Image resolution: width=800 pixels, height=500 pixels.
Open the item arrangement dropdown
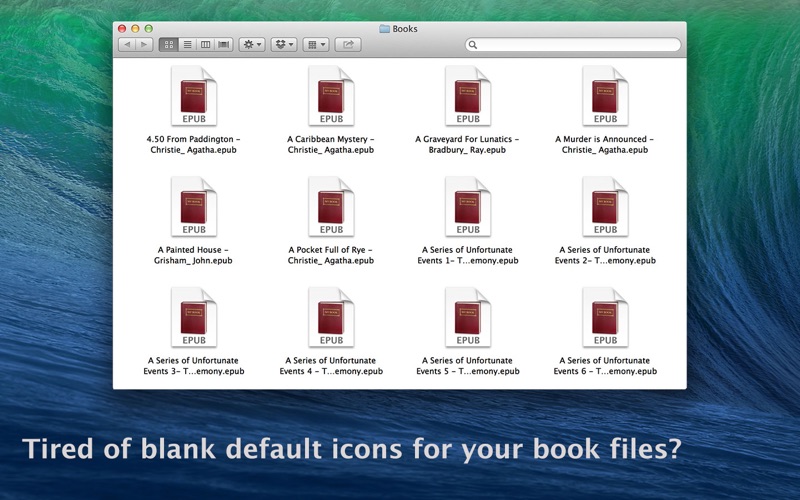coord(316,45)
